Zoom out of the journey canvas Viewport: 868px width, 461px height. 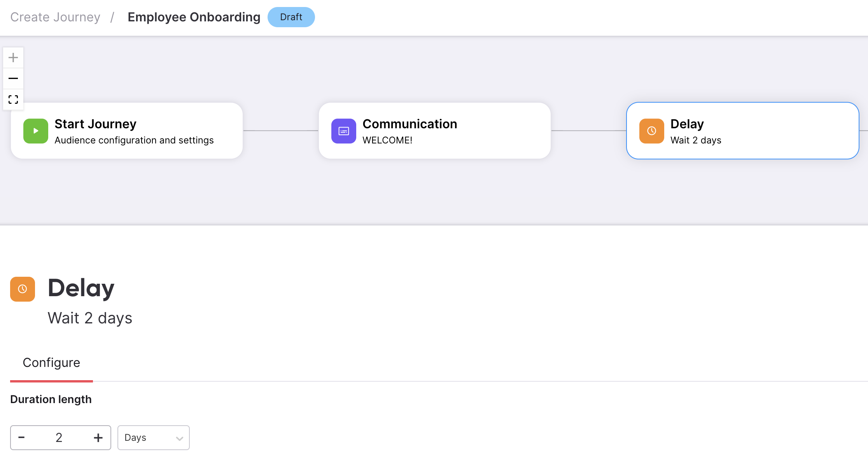coord(13,79)
